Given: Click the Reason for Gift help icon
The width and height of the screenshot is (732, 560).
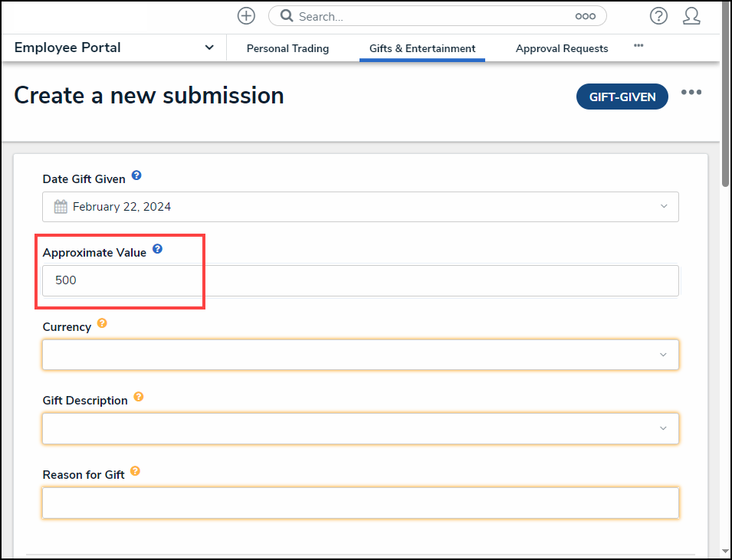Looking at the screenshot, I should [x=135, y=471].
